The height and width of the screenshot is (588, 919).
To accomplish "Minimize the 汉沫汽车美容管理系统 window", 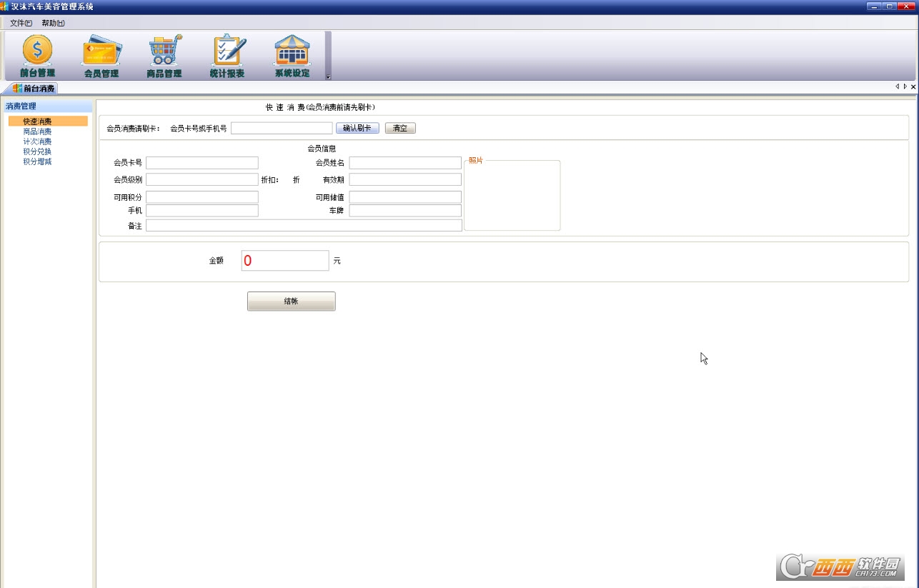I will 873,6.
